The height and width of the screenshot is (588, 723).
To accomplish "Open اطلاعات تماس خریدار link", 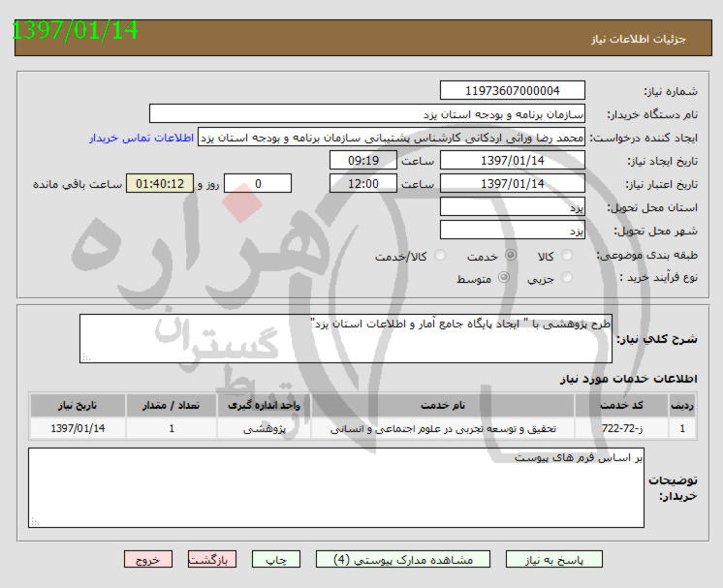I will (141, 138).
